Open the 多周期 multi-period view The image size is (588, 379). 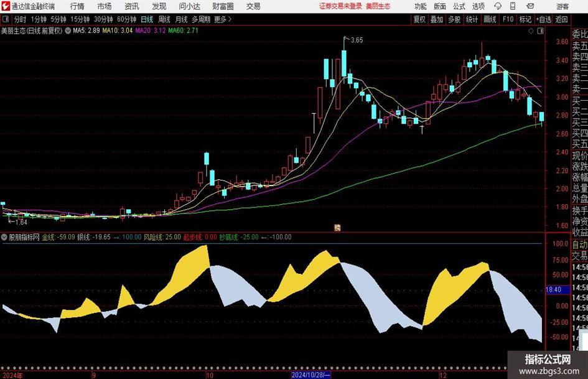tap(201, 19)
